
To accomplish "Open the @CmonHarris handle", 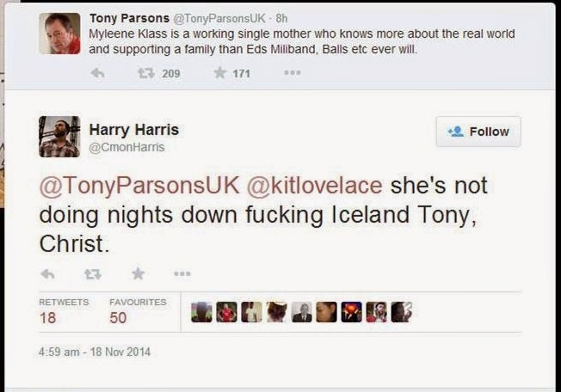I will pyautogui.click(x=126, y=147).
